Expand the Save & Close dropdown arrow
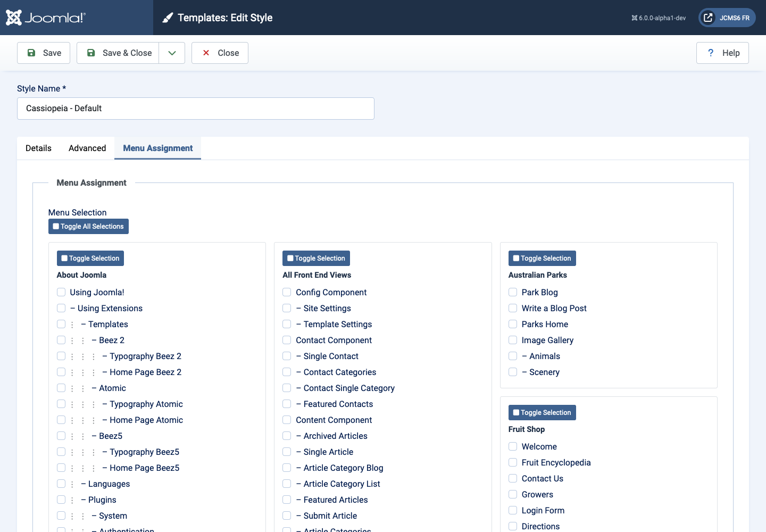766x532 pixels. pyautogui.click(x=172, y=53)
